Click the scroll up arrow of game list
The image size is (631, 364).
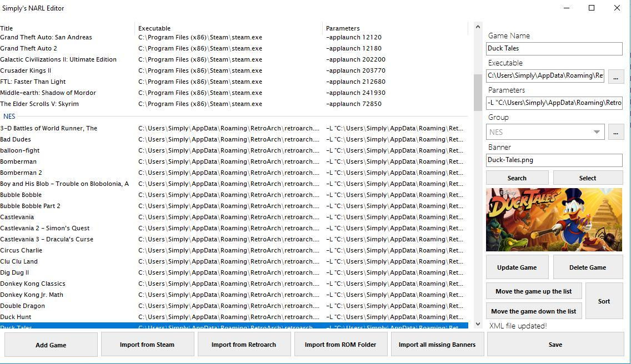478,27
